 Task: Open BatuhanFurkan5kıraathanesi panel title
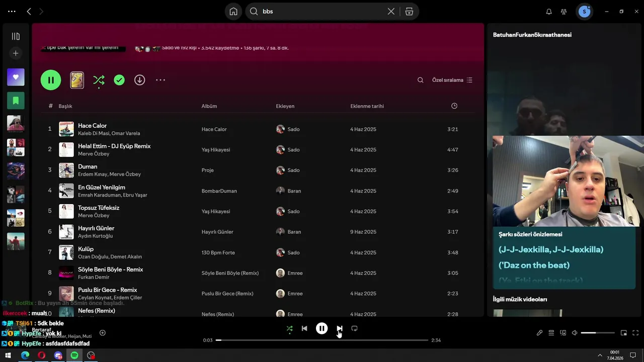[x=532, y=35]
